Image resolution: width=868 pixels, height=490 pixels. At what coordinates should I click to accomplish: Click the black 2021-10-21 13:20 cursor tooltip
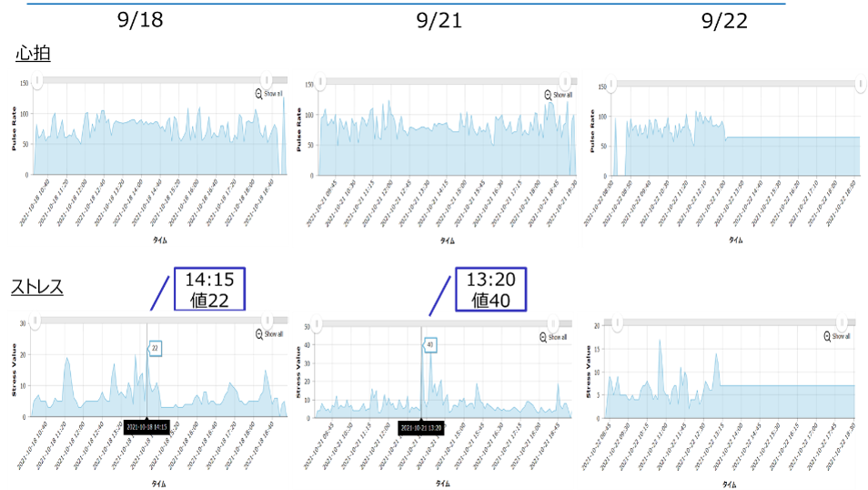[x=421, y=426]
